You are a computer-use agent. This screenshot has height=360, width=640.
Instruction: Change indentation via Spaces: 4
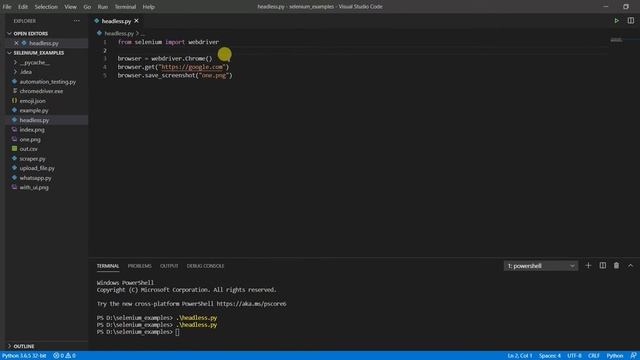tap(549, 356)
